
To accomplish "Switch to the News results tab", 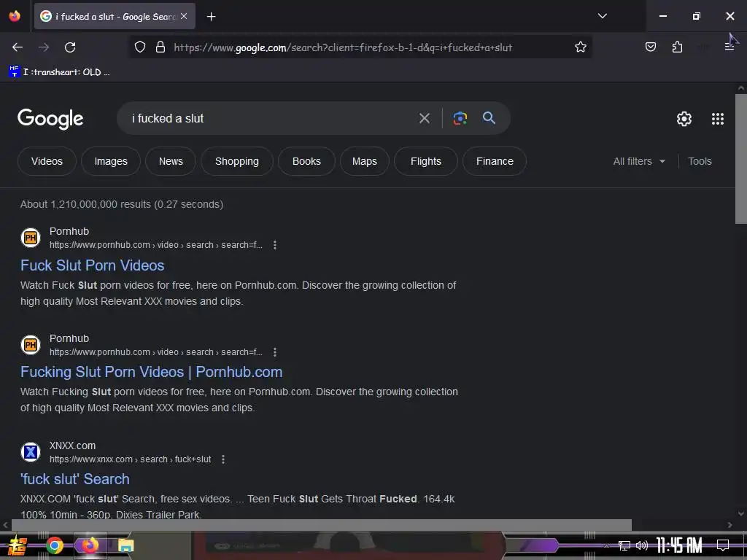I will click(171, 161).
